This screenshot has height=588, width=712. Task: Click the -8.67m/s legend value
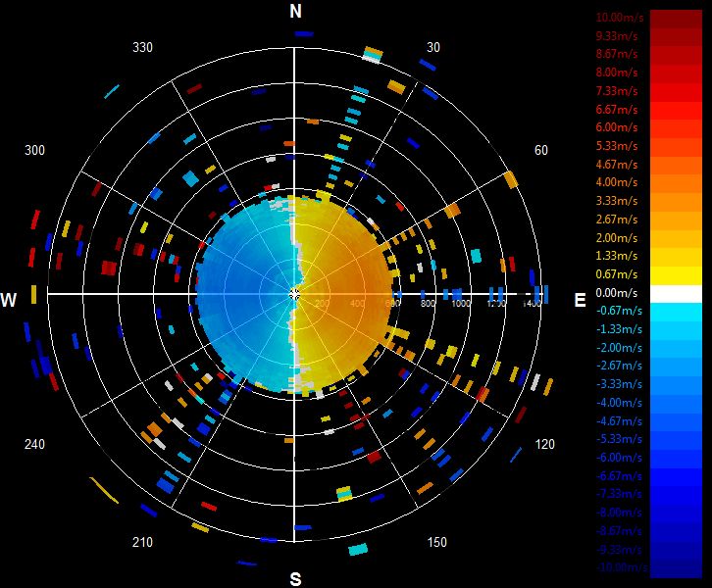click(x=619, y=531)
